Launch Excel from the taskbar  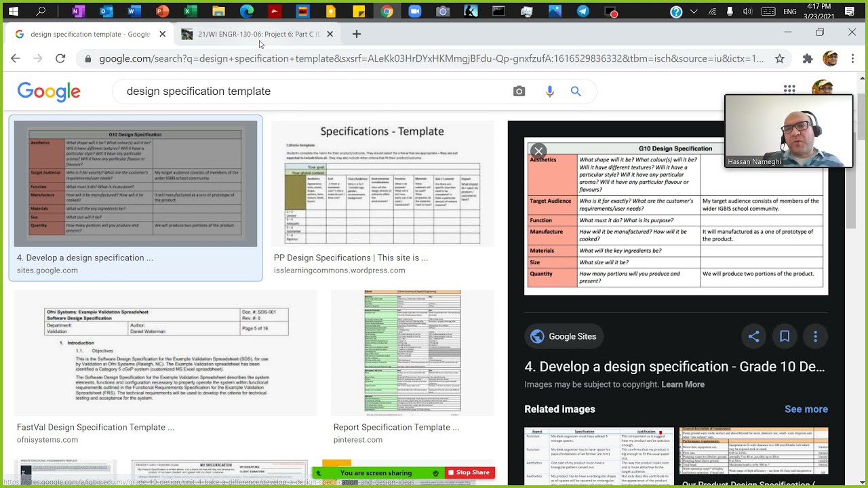(x=191, y=12)
